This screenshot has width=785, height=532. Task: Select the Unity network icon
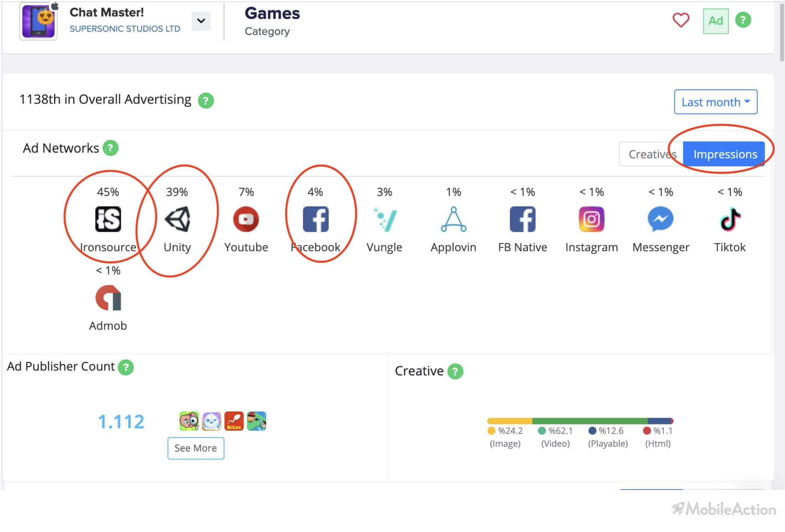[x=177, y=219]
